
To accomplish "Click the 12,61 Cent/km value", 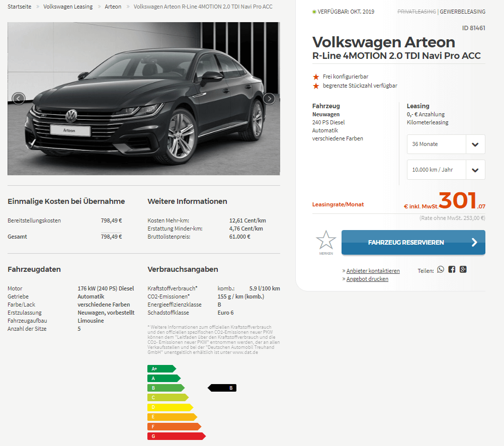I will coord(247,221).
